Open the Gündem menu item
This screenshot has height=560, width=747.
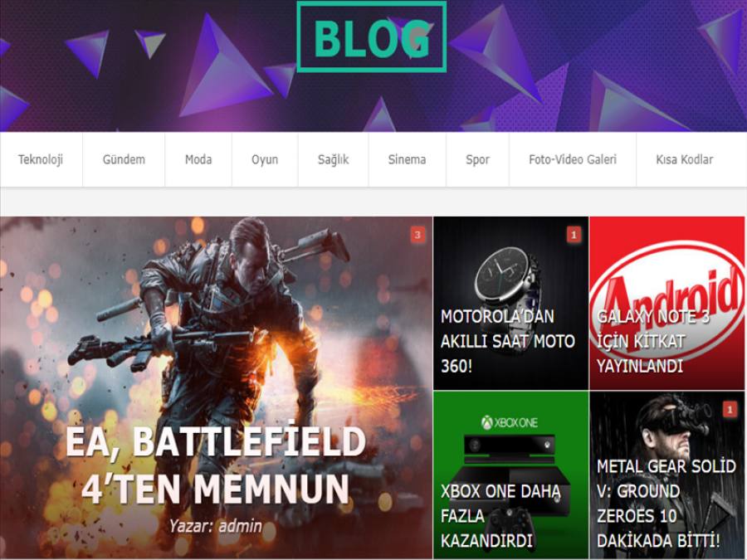click(124, 159)
